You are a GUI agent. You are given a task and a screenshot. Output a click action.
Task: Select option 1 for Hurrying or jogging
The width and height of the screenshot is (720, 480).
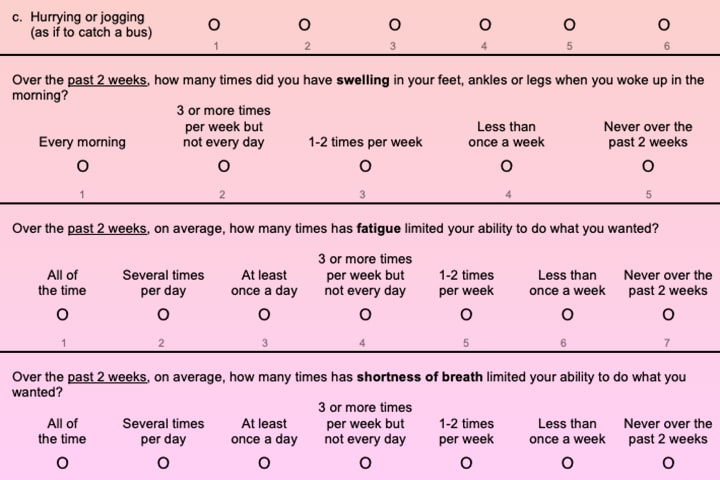[214, 24]
